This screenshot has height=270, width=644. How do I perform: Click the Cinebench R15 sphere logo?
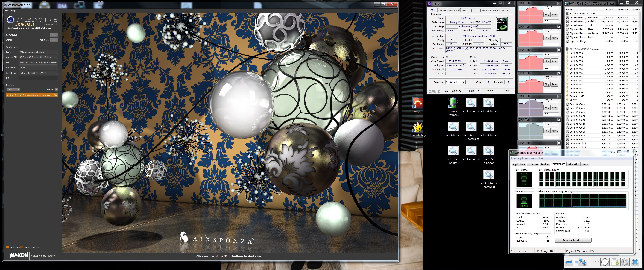tap(10, 19)
